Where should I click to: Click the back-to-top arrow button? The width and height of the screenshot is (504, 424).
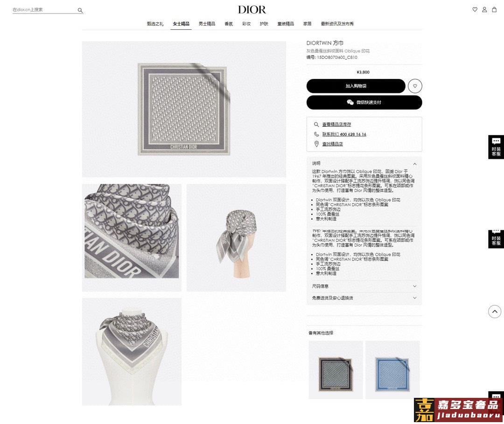(495, 311)
